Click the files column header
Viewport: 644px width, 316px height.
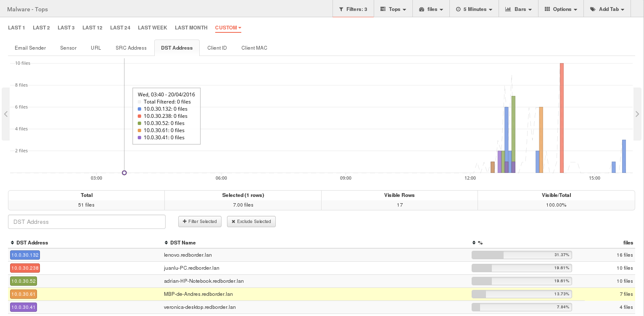tap(628, 243)
